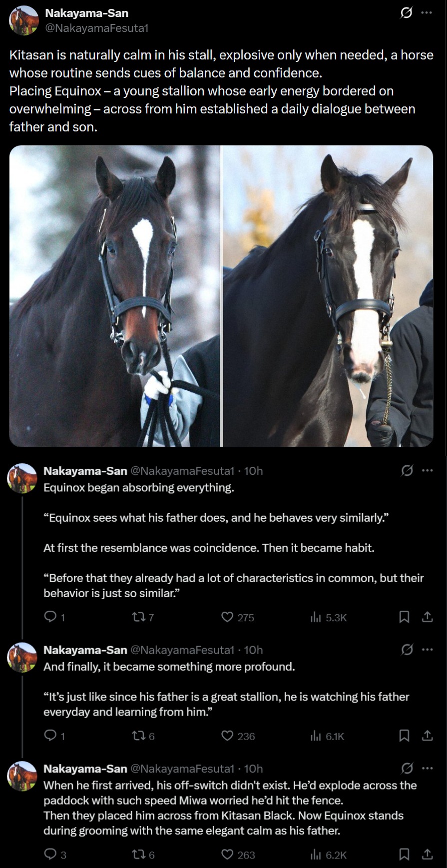Open @NakayamaFesuta1 handle in main post header
This screenshot has width=447, height=868.
click(x=97, y=28)
